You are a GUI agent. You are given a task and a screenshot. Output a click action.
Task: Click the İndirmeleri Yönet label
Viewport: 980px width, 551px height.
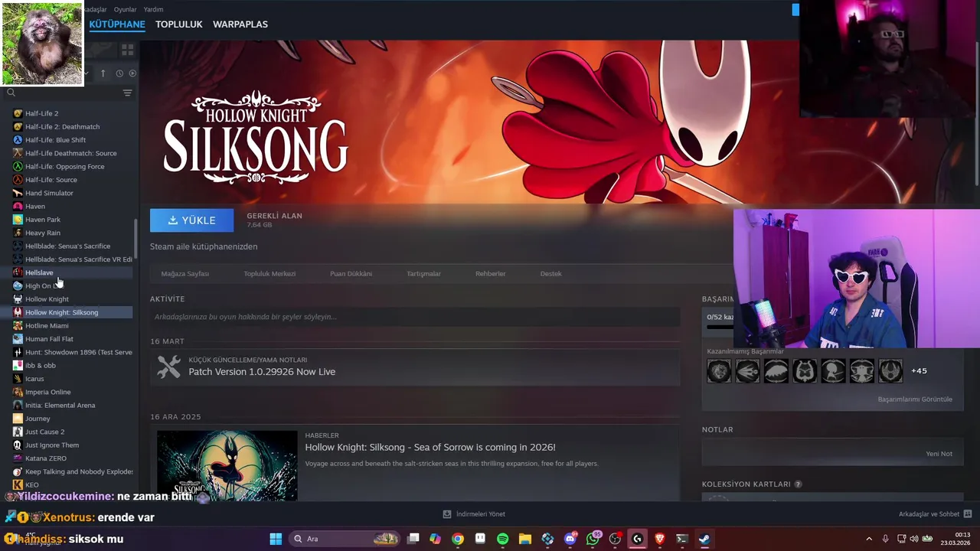(480, 514)
